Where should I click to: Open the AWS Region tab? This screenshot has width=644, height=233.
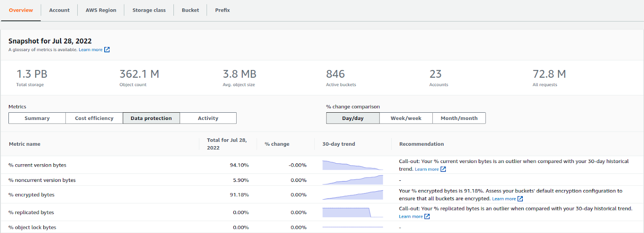coord(101,10)
